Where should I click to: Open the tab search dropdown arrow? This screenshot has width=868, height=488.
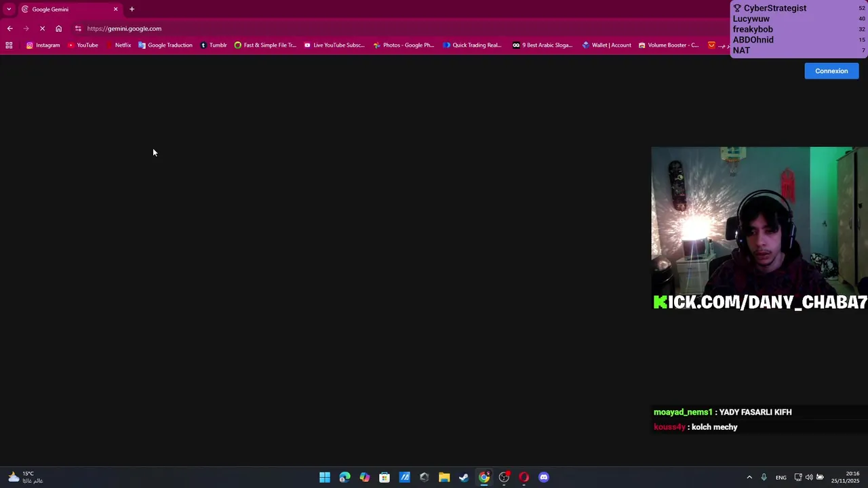[x=9, y=9]
